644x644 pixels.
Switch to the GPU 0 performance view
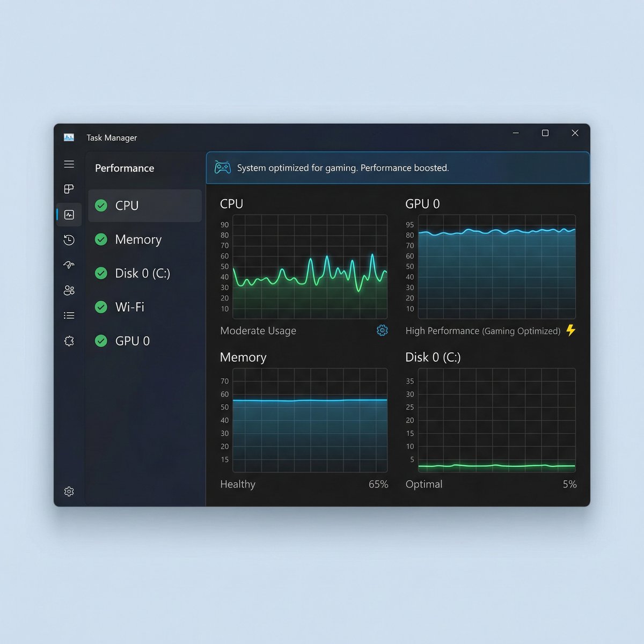click(x=131, y=341)
